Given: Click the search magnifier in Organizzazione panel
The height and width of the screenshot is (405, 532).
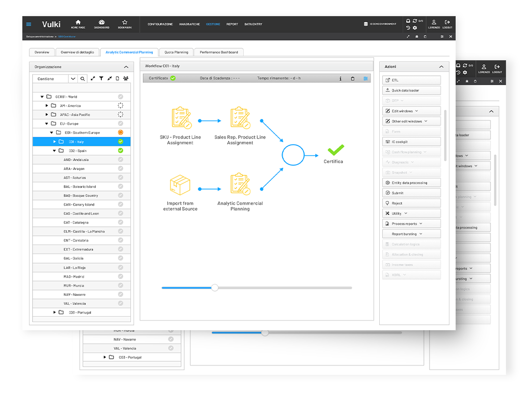Looking at the screenshot, I should tap(83, 79).
